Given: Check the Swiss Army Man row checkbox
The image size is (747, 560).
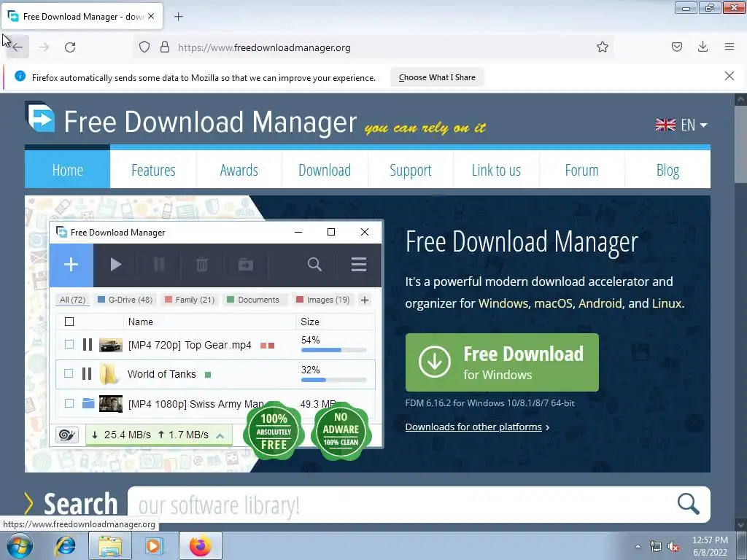Looking at the screenshot, I should coord(69,403).
